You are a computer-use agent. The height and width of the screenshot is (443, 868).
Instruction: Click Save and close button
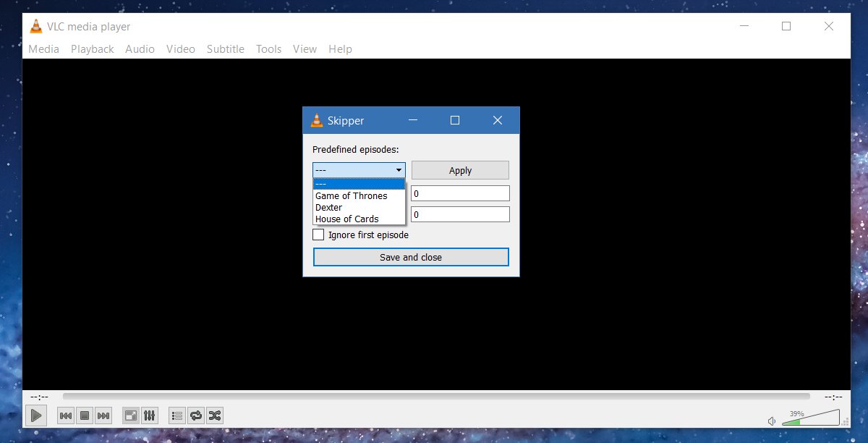(411, 257)
